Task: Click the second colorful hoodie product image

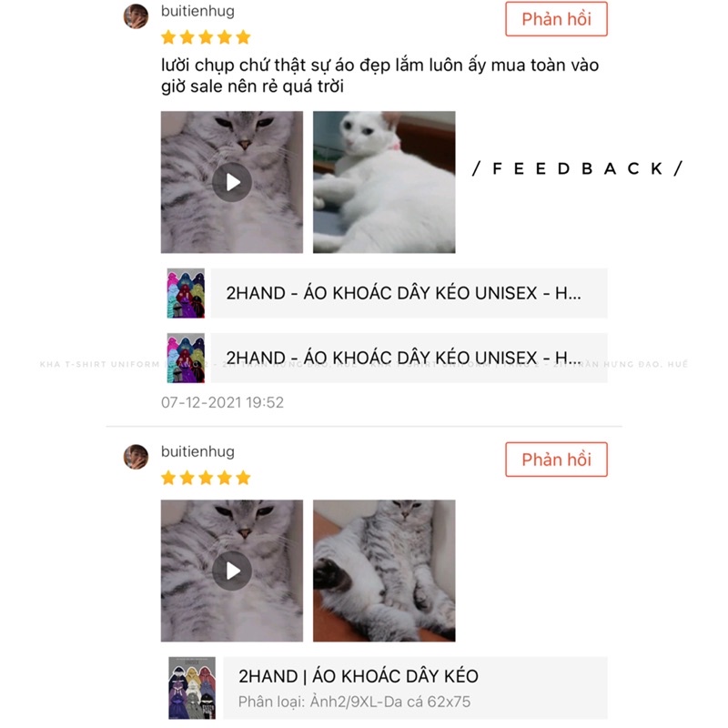Action: click(186, 358)
